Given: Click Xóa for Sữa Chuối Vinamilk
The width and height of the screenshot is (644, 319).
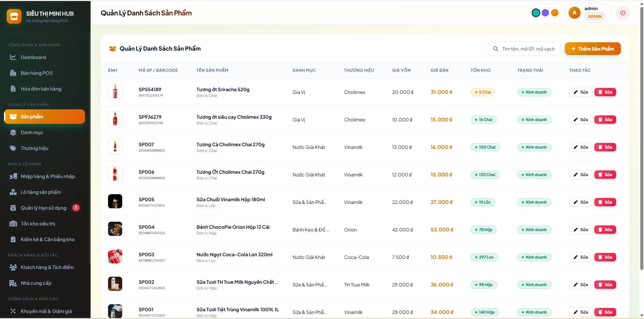Looking at the screenshot, I should (x=605, y=202).
